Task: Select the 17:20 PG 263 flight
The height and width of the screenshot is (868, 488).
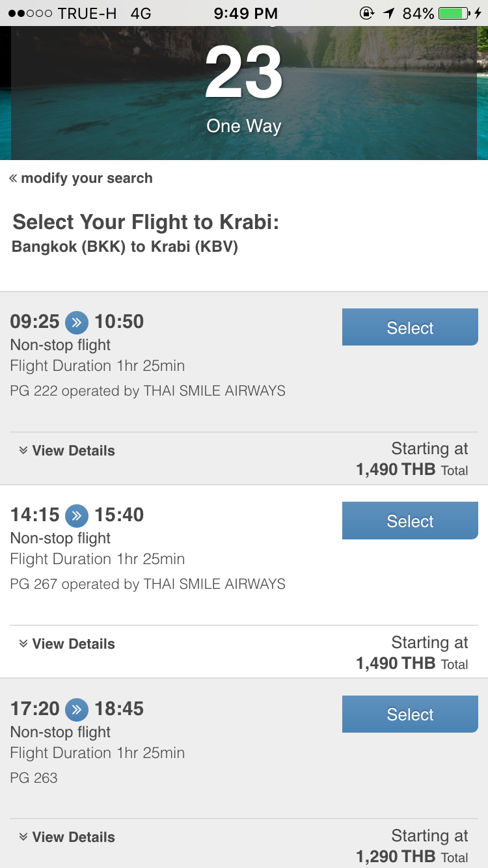Action: click(410, 714)
